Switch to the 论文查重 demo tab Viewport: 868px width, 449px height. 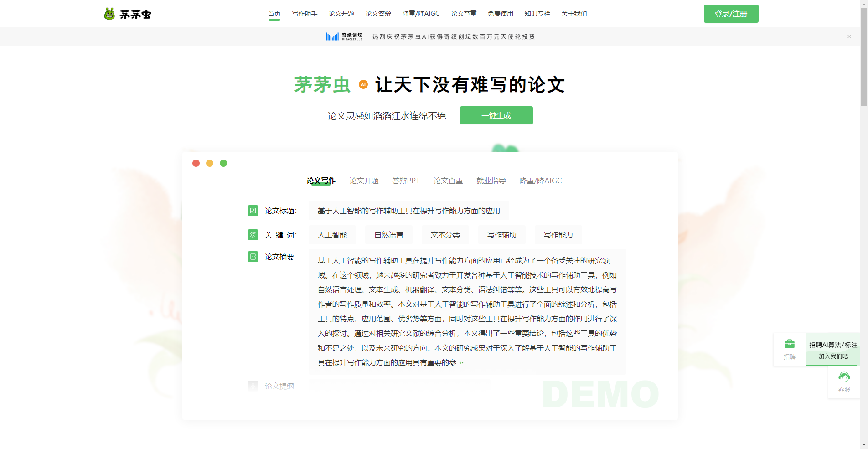click(448, 181)
